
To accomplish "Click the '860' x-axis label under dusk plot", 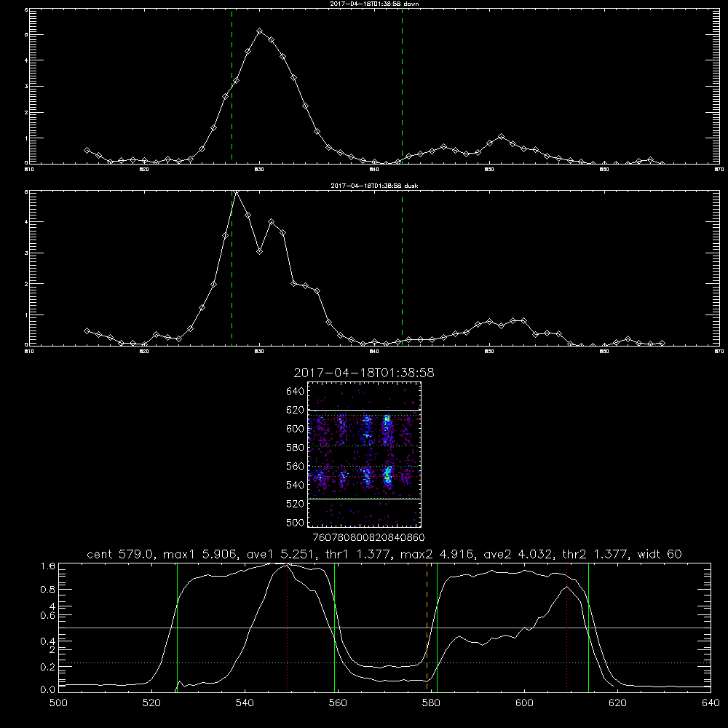I will tap(604, 352).
